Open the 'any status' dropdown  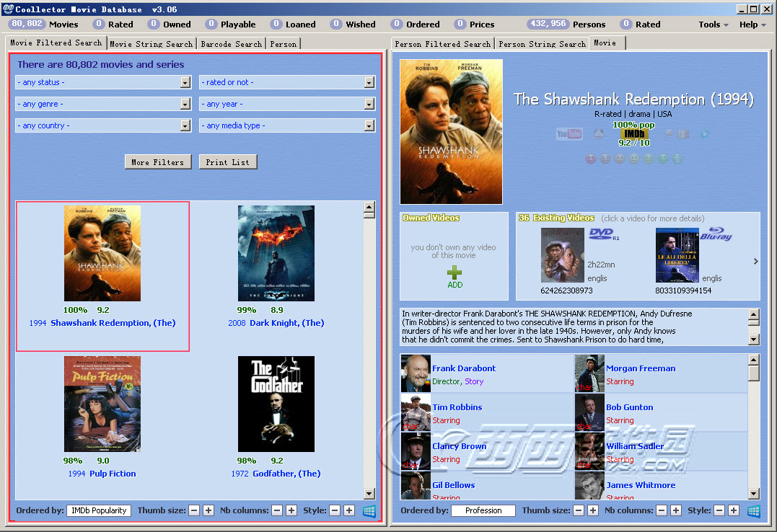coord(103,82)
